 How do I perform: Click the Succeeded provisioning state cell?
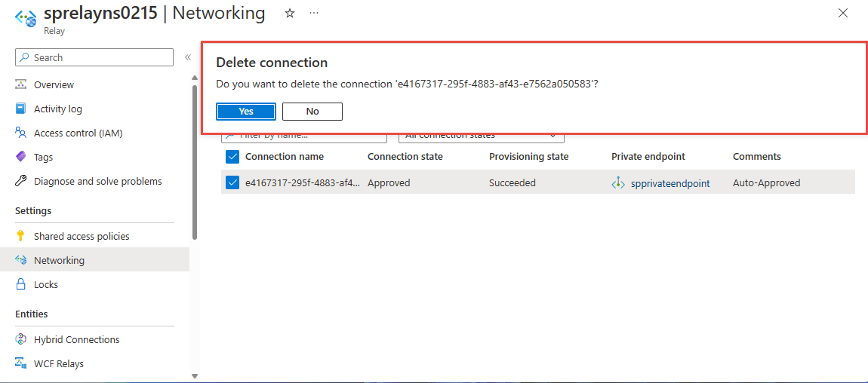[x=512, y=183]
